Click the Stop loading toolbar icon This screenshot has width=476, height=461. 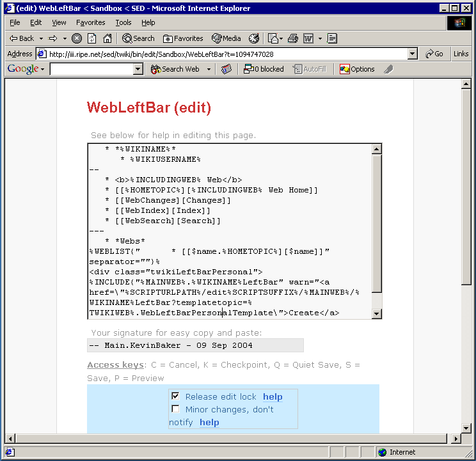77,38
